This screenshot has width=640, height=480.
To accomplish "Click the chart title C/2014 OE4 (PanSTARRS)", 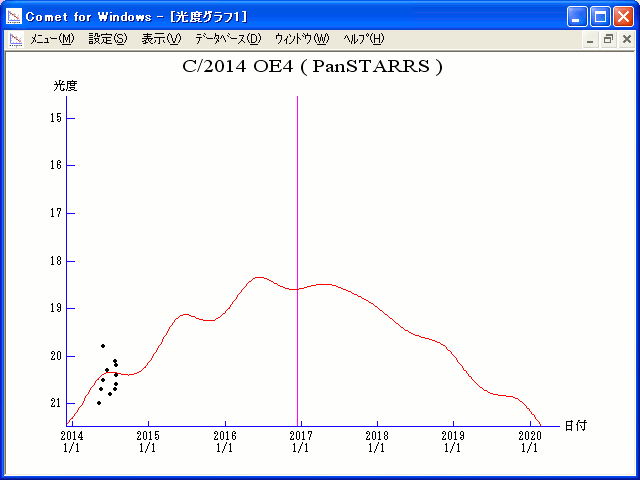I will coord(312,66).
